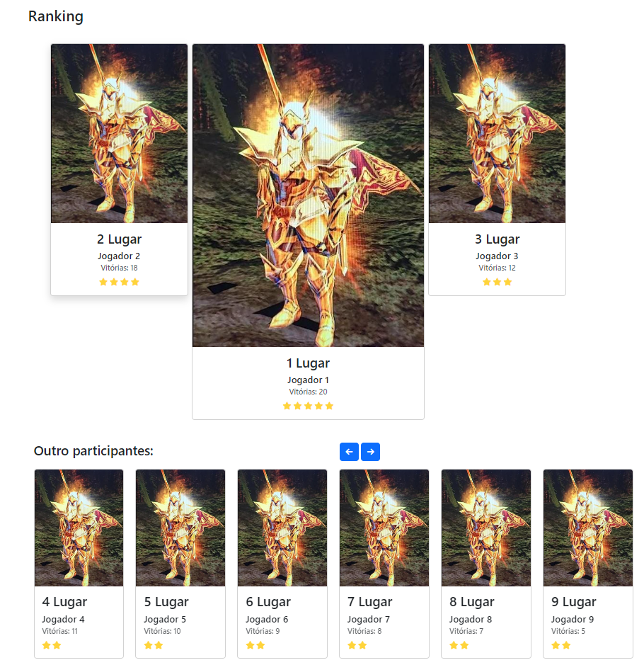
Task: Click the Jogador 9 name text
Action: coord(573,619)
